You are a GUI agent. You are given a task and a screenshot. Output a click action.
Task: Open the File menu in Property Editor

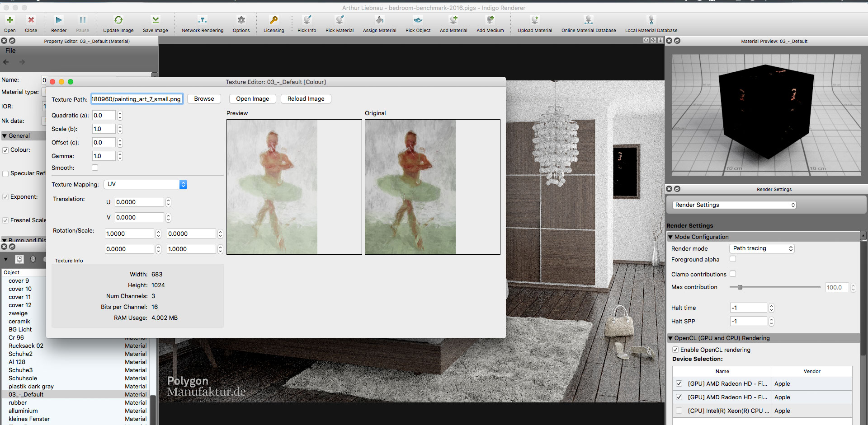click(10, 51)
